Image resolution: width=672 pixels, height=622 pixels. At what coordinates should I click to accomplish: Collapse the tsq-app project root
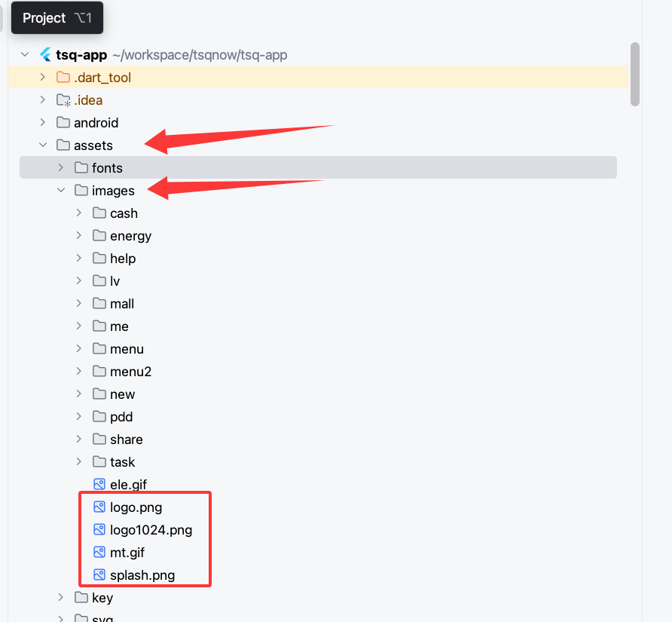pos(26,55)
